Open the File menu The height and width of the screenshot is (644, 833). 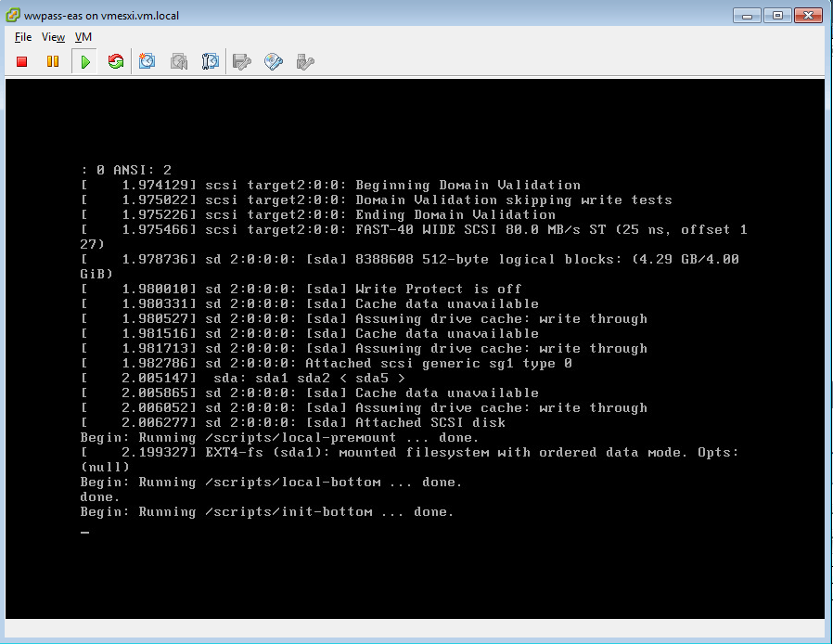click(x=22, y=37)
